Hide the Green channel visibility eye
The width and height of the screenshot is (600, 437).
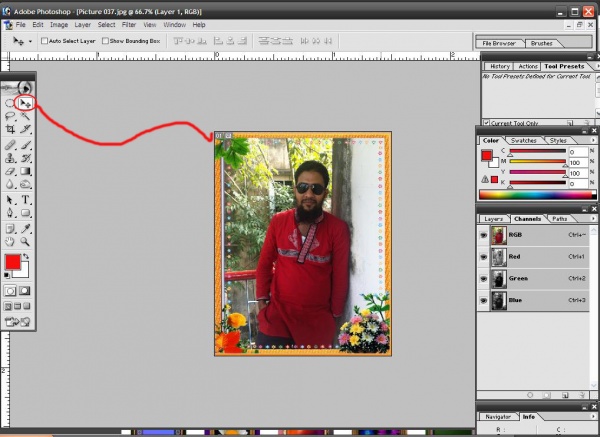coord(483,279)
